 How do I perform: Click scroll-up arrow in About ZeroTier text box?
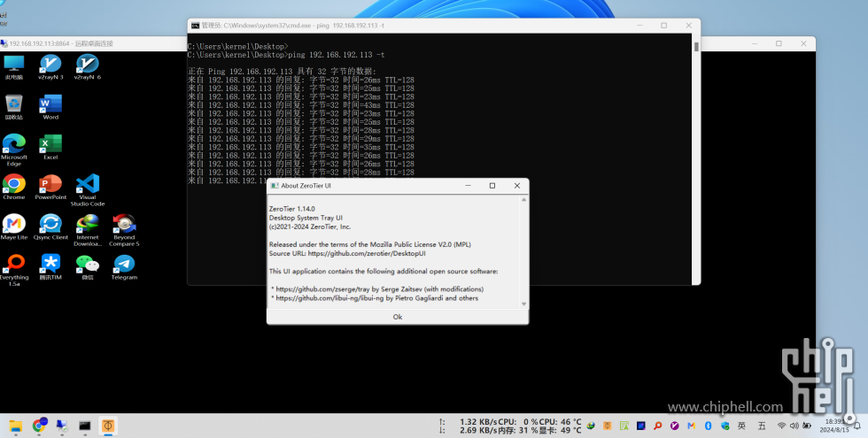pyautogui.click(x=523, y=200)
